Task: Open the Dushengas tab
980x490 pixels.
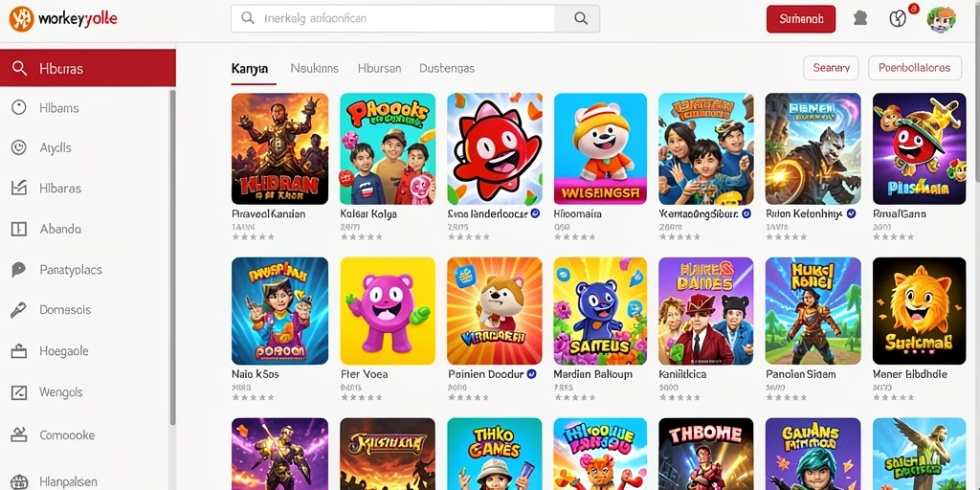Action: tap(447, 68)
